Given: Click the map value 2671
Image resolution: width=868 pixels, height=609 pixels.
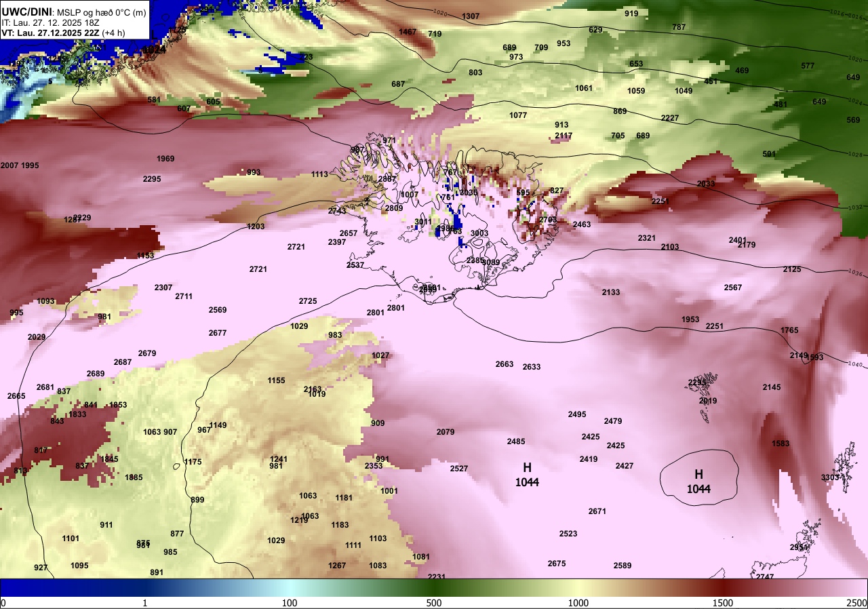Looking at the screenshot, I should point(597,511).
